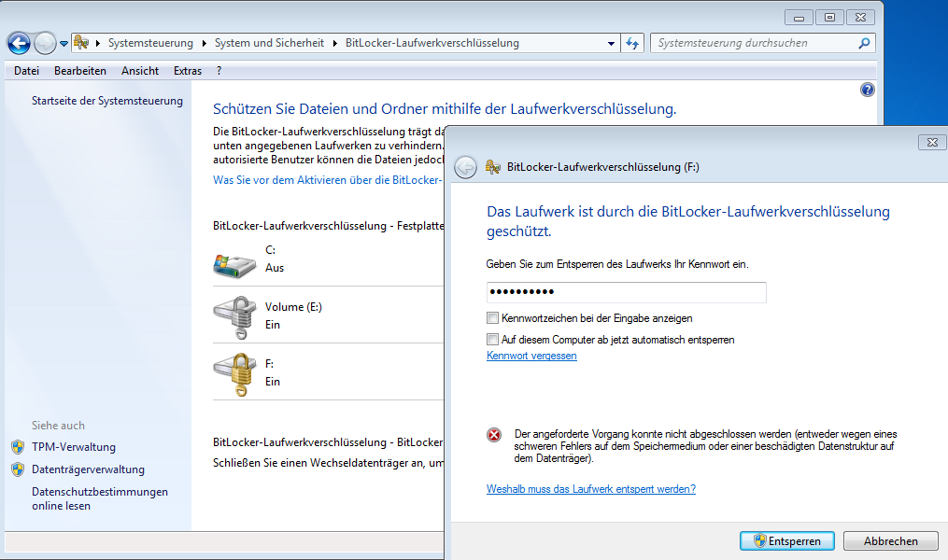The image size is (948, 560).
Task: Minimize the control panel window
Action: pos(799,18)
